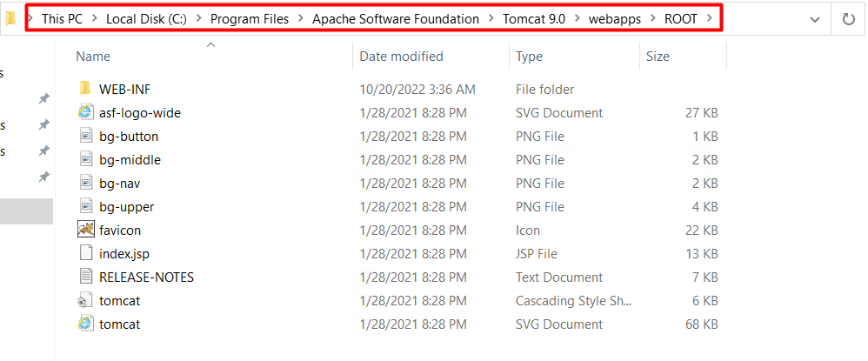Select the RELEASE-NOTES file name
The height and width of the screenshot is (361, 868).
pyautogui.click(x=147, y=277)
